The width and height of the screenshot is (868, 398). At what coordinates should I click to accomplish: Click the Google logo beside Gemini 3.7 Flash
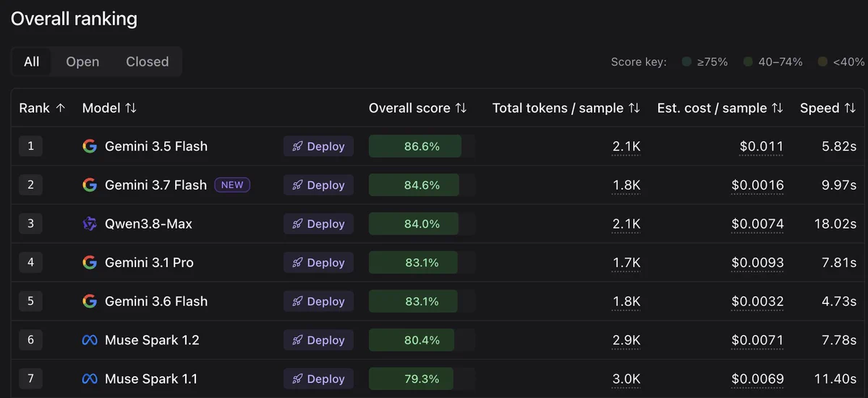(90, 185)
